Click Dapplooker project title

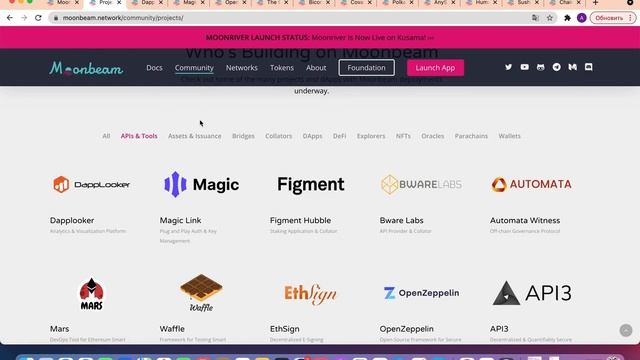(x=72, y=220)
